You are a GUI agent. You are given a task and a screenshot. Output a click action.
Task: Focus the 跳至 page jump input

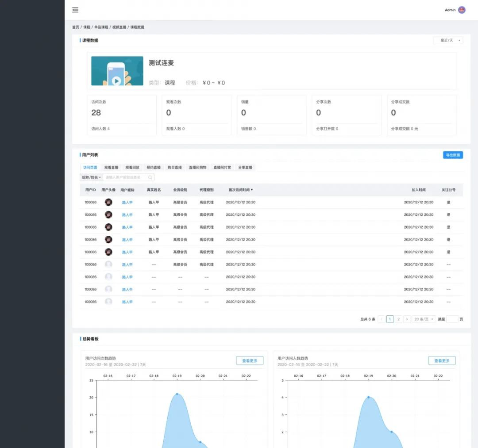click(452, 319)
